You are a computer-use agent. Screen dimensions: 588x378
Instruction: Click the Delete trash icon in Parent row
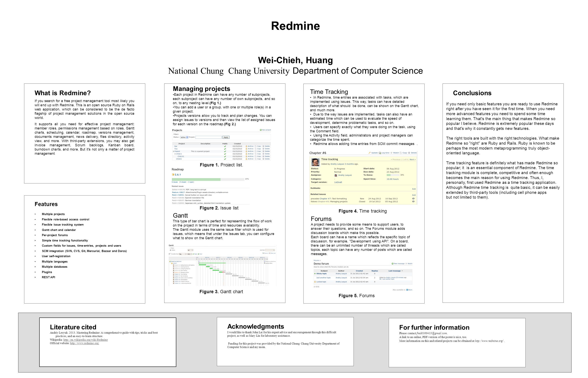coord(263,151)
